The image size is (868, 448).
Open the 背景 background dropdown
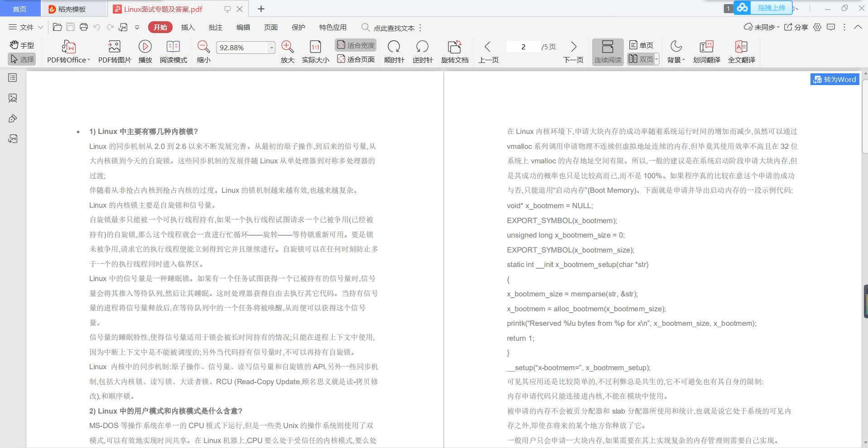[676, 52]
